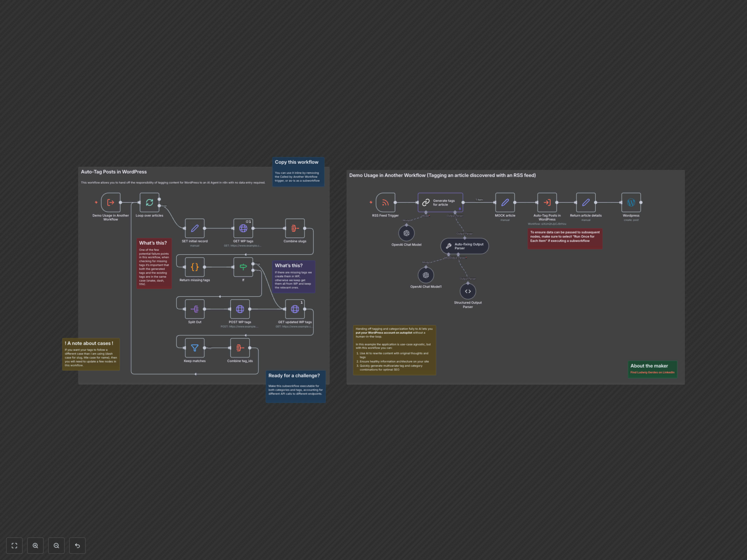Zoom out of the workflow canvas
Screen dimensions: 747x560
click(56, 545)
